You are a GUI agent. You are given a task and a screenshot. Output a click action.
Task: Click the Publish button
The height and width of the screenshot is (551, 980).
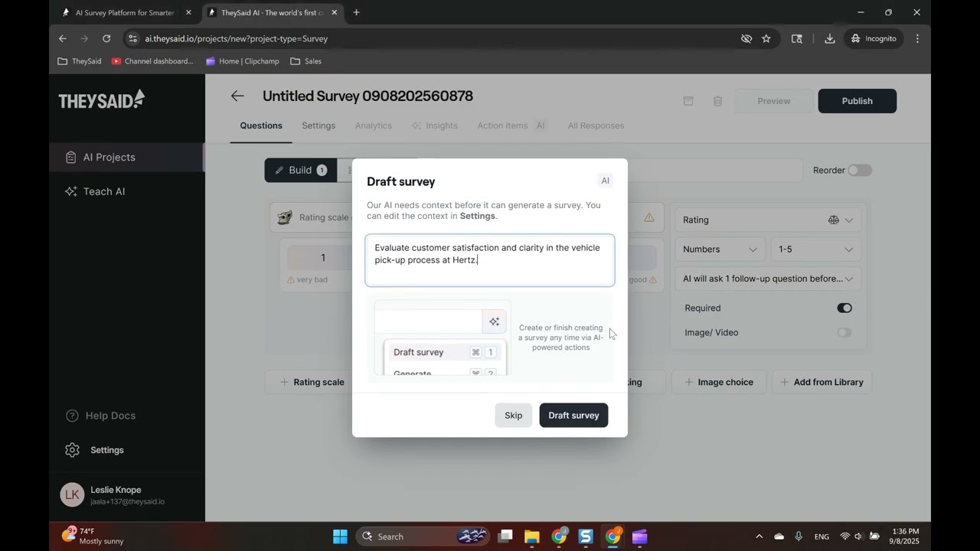pos(857,101)
